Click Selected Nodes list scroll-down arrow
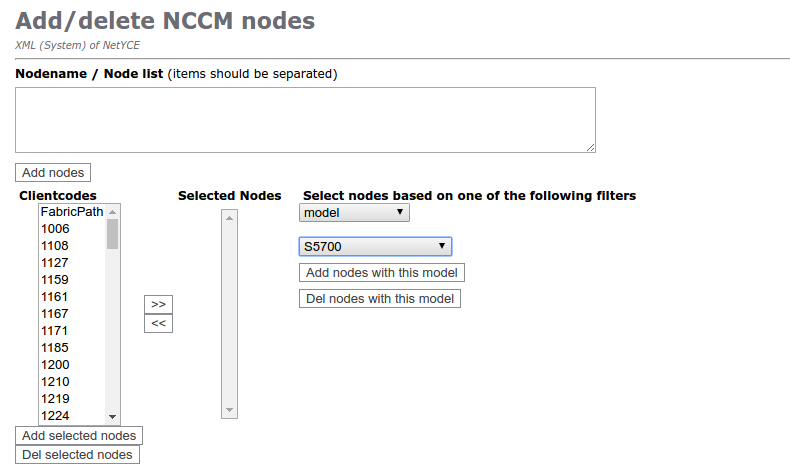Screen dimensions: 790x474 (x=230, y=410)
